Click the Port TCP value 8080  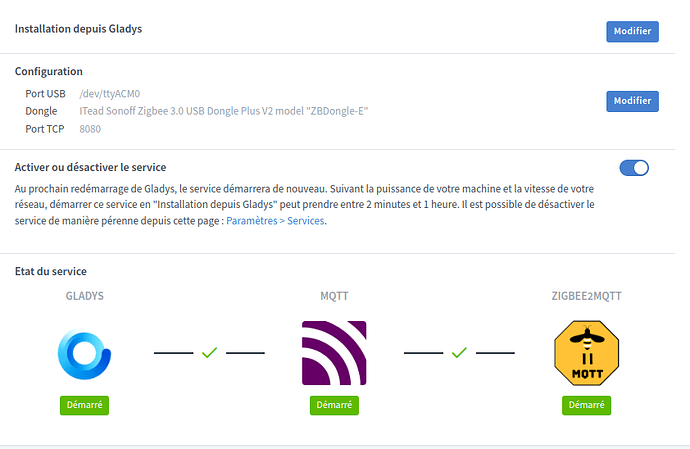(x=90, y=128)
